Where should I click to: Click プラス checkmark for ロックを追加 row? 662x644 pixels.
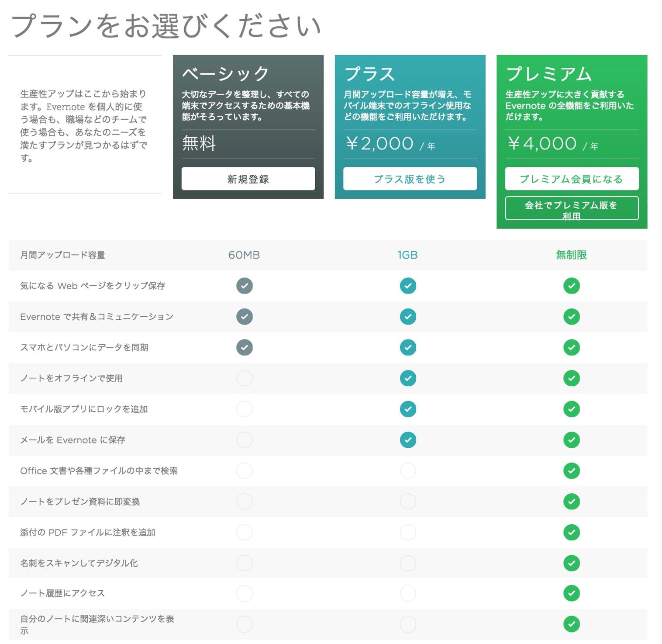pyautogui.click(x=408, y=409)
